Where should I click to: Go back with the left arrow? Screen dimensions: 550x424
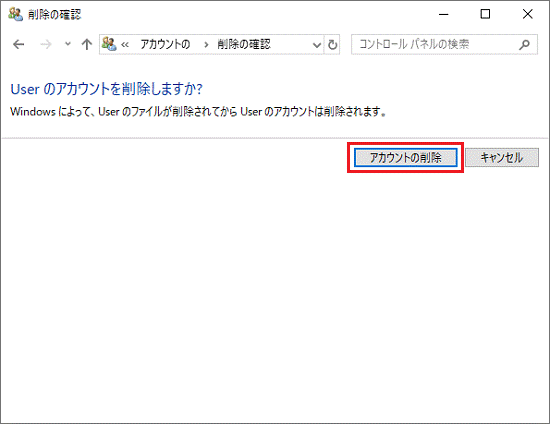click(19, 44)
